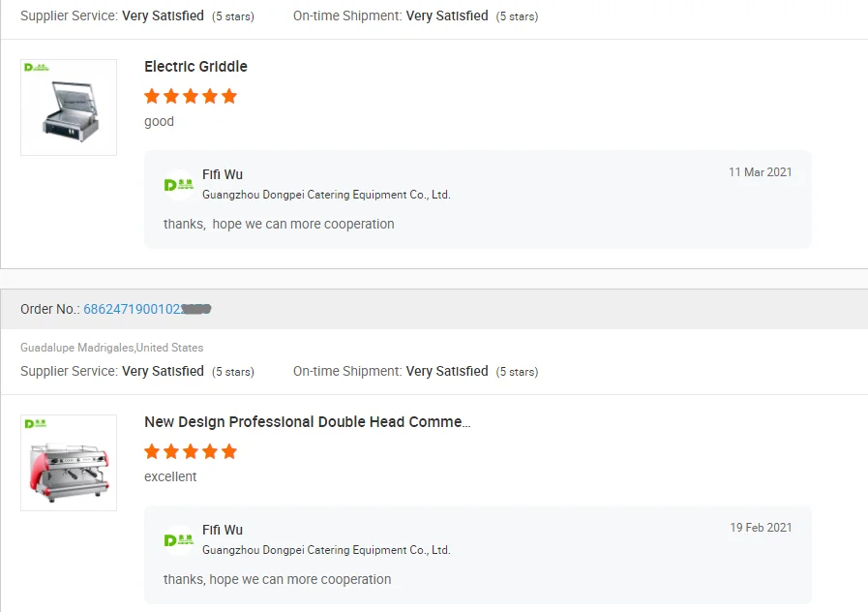Screen dimensions: 868x612
Task: Open the Electric Griddle product title
Action: (195, 67)
